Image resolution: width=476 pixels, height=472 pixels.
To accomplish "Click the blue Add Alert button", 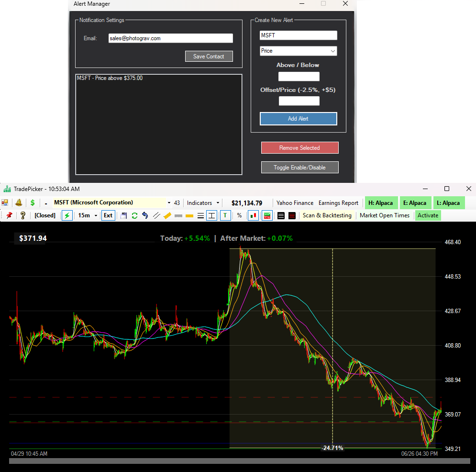I will [x=298, y=119].
